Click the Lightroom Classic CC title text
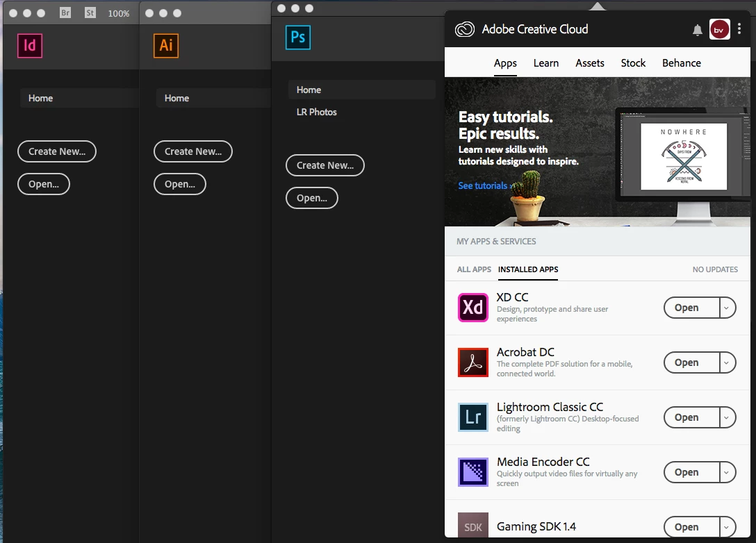This screenshot has width=756, height=543. (x=550, y=407)
